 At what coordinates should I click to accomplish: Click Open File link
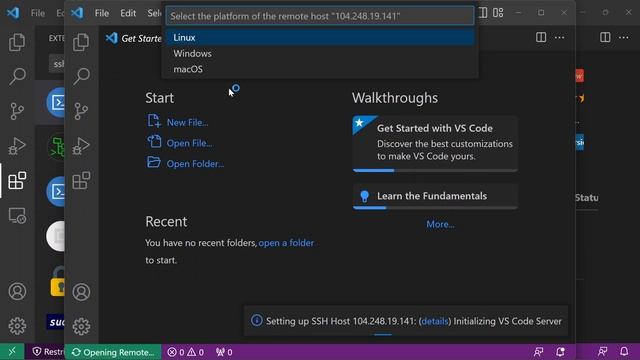click(x=189, y=143)
